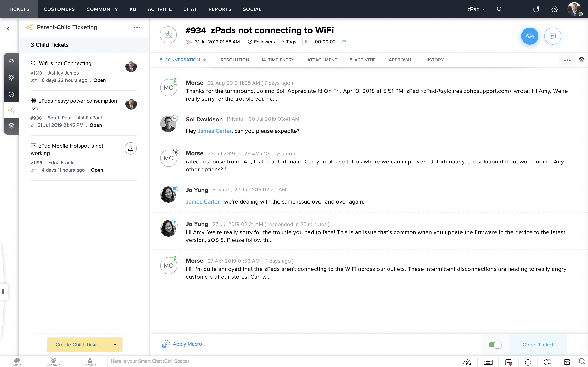Click the lightbulb sidebar icon
The width and height of the screenshot is (588, 367).
(11, 78)
